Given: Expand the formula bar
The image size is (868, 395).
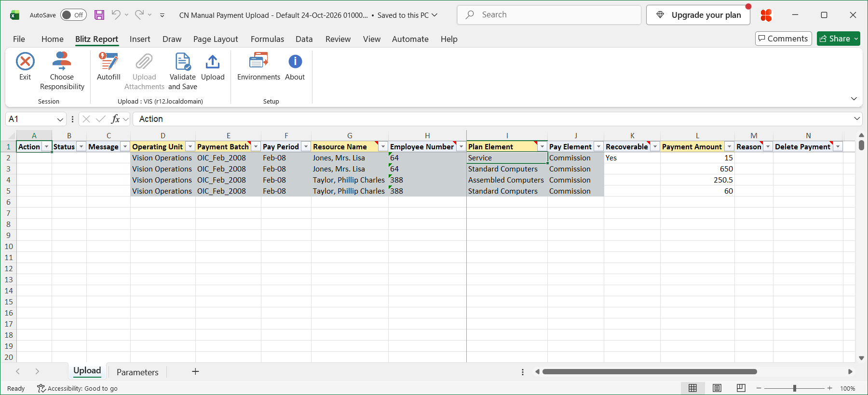Looking at the screenshot, I should pyautogui.click(x=857, y=118).
